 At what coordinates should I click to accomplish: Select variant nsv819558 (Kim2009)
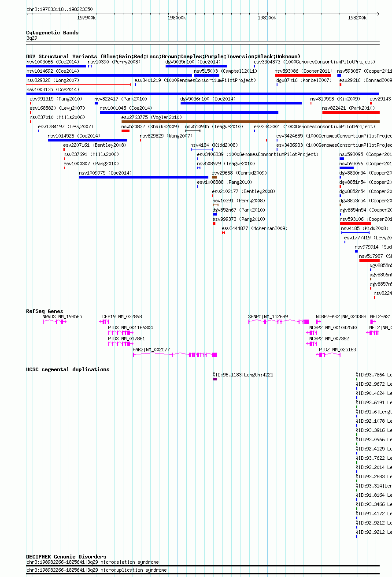click(x=335, y=99)
